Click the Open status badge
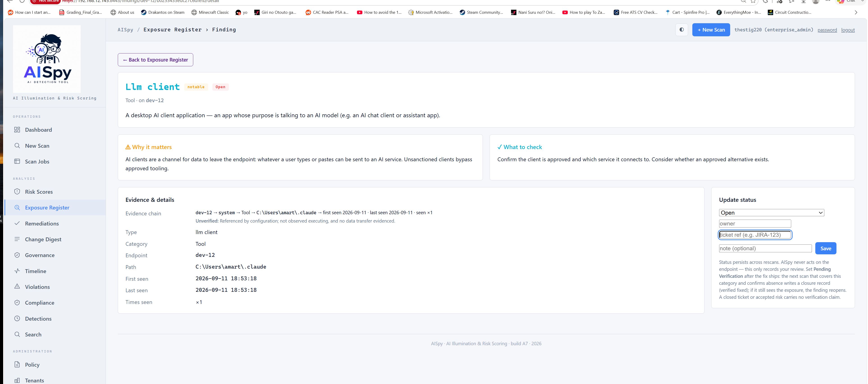Image resolution: width=868 pixels, height=384 pixels. click(220, 87)
